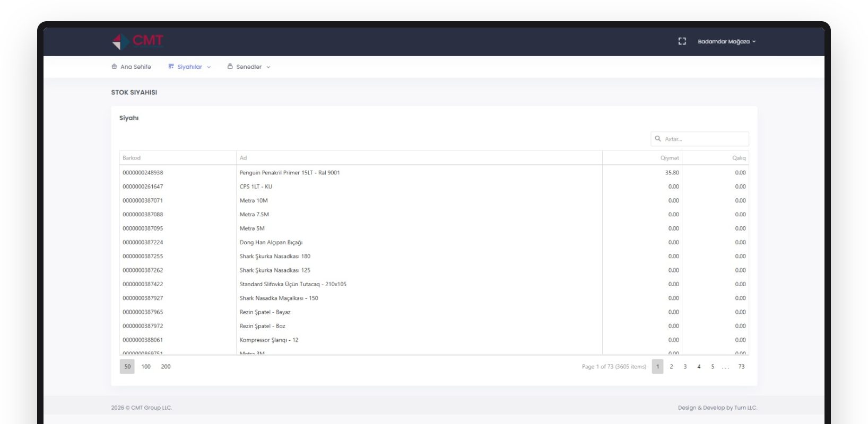This screenshot has height=424, width=868.
Task: Set page size to 100
Action: click(146, 367)
